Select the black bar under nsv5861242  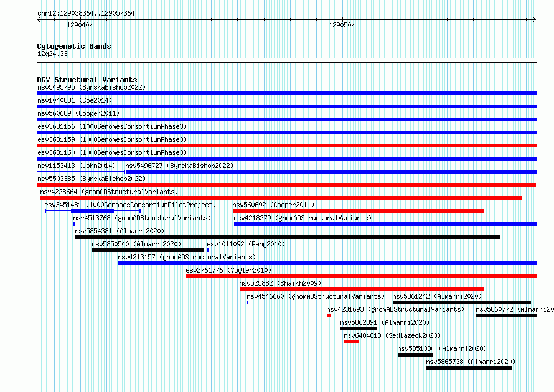462,302
